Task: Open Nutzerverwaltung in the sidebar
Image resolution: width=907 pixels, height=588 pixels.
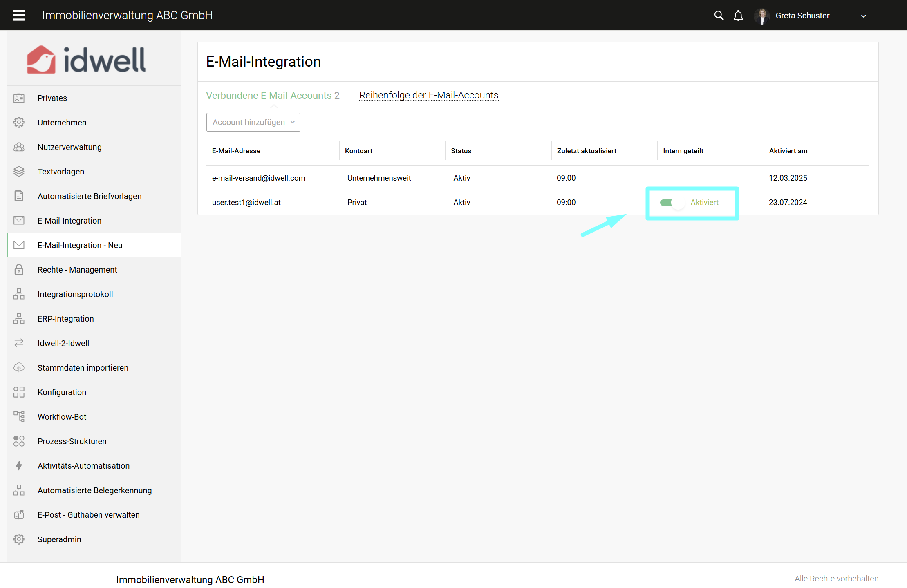Action: pyautogui.click(x=69, y=147)
